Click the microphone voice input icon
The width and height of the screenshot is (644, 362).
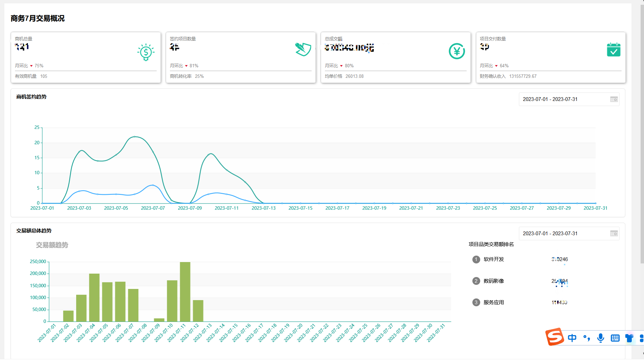601,338
